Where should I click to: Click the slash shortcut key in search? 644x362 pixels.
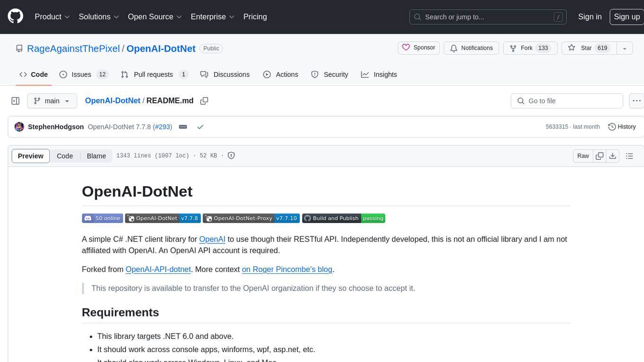click(x=558, y=17)
